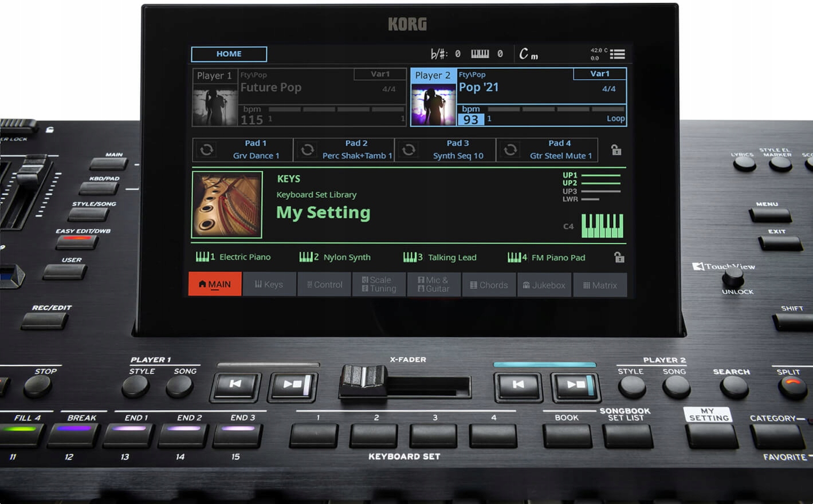Open Player 2 Var1 selector
Screen dimensions: 813x504
600,74
